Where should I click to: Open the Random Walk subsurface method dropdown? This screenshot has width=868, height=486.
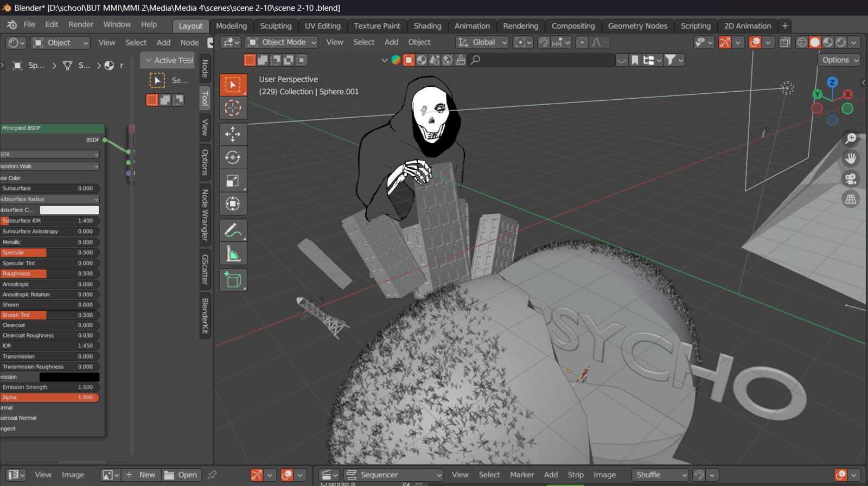pos(49,166)
